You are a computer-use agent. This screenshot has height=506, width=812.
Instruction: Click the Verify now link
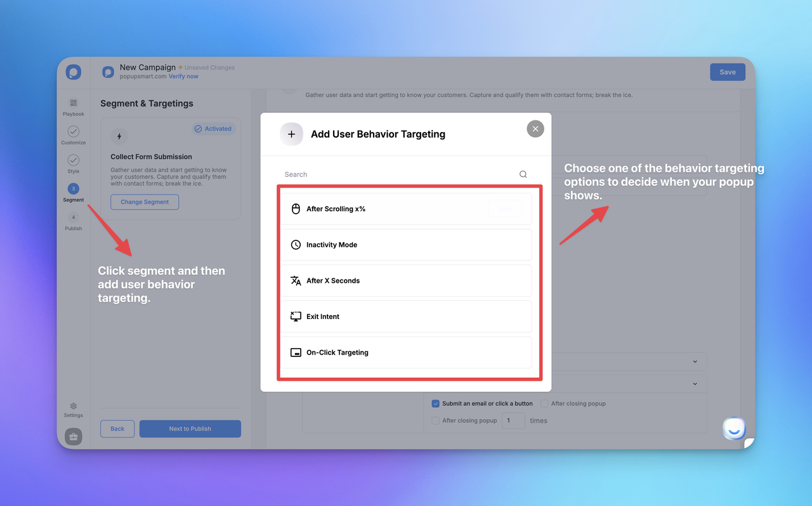click(183, 76)
